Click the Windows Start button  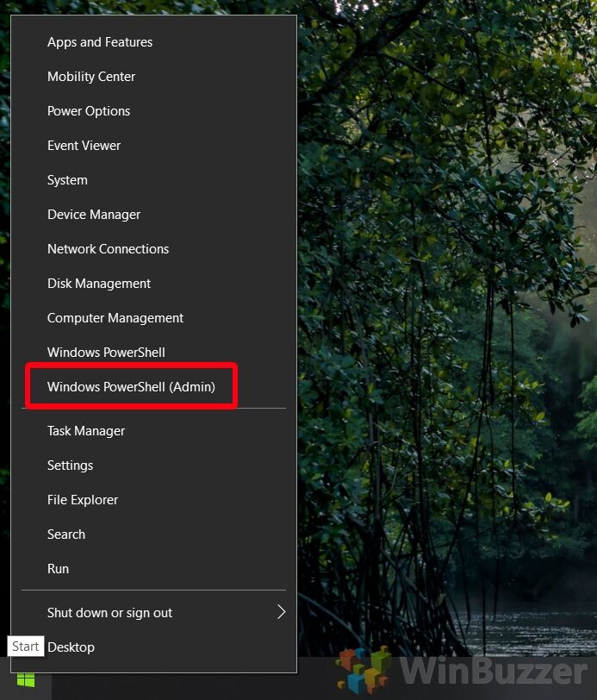26,680
